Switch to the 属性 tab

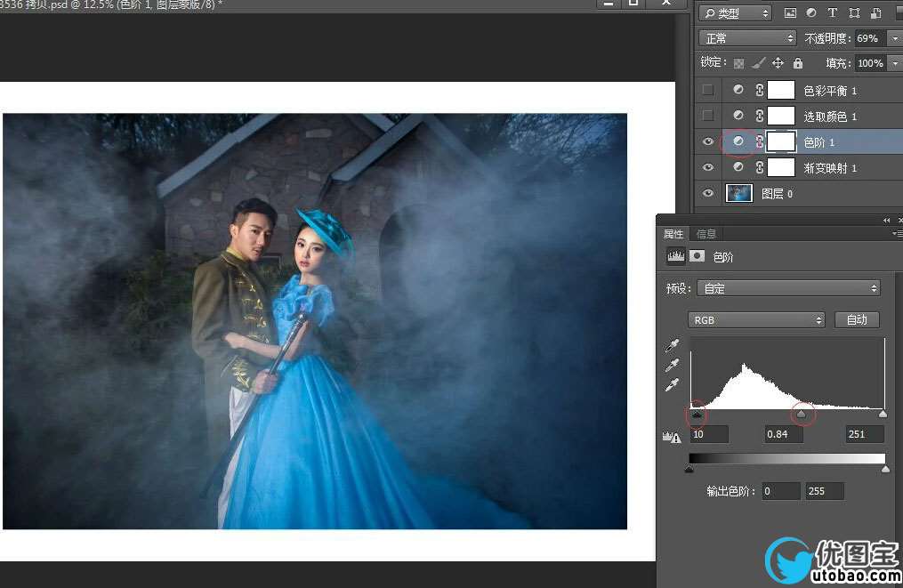point(673,234)
